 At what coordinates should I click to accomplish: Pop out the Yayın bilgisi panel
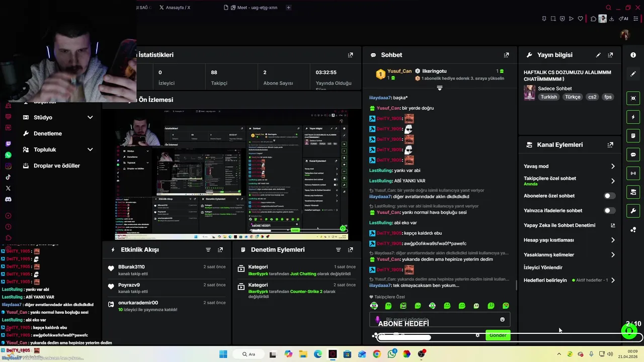(x=610, y=55)
